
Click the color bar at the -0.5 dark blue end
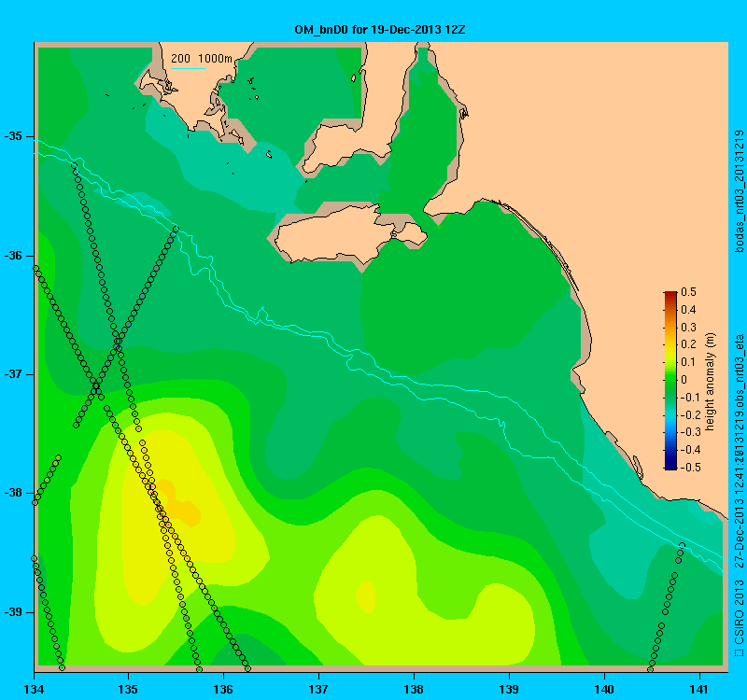670,467
